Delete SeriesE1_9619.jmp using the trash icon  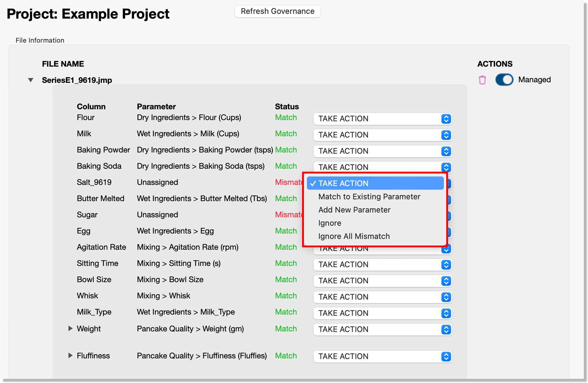coord(483,80)
